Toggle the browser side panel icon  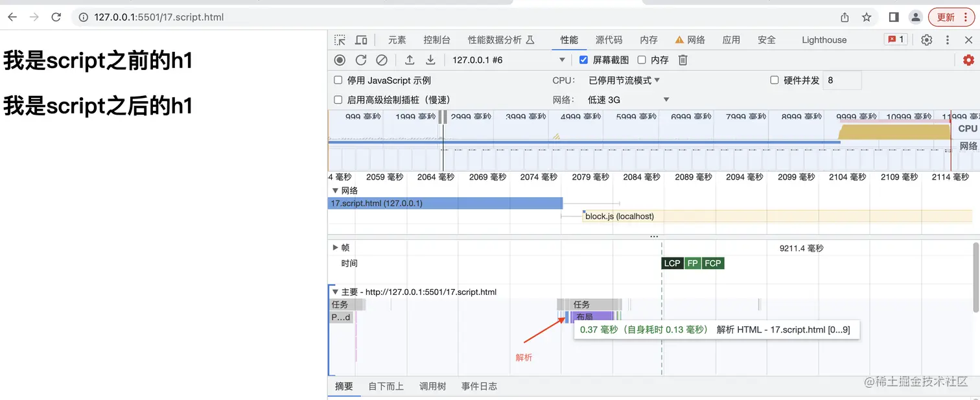(893, 17)
